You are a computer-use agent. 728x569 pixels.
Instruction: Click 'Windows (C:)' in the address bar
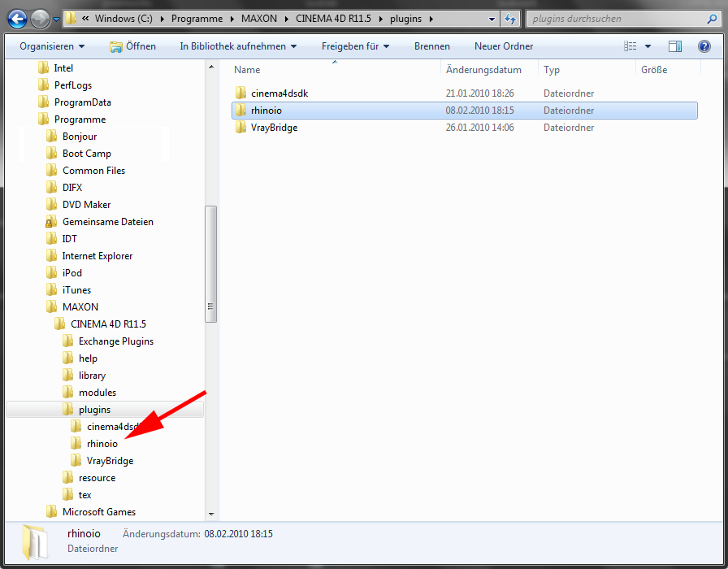[x=123, y=19]
